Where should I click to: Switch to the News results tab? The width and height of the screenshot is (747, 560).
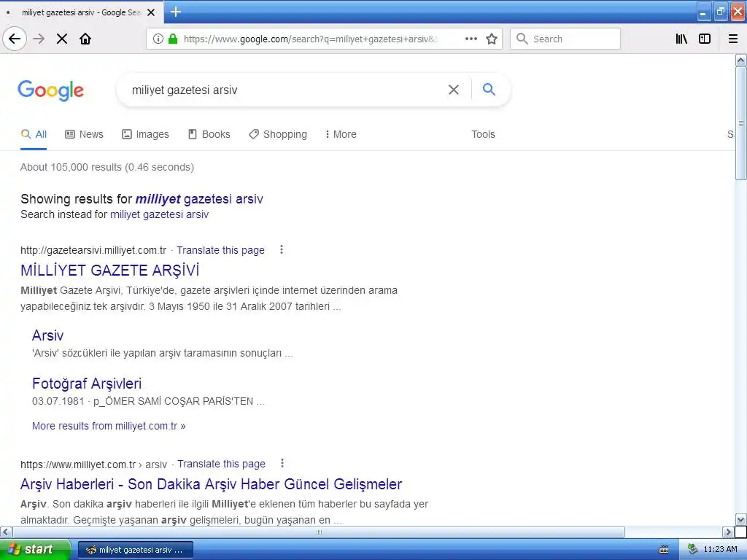tap(85, 134)
